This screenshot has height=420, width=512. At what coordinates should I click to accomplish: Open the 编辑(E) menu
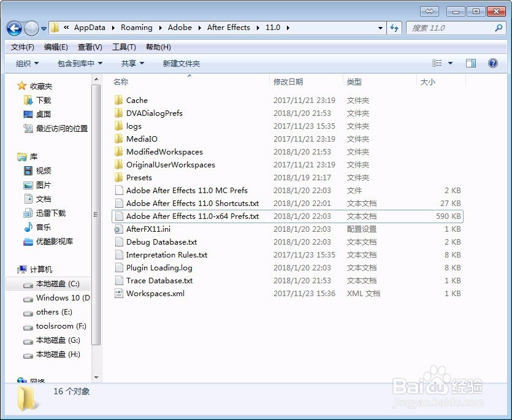point(56,47)
